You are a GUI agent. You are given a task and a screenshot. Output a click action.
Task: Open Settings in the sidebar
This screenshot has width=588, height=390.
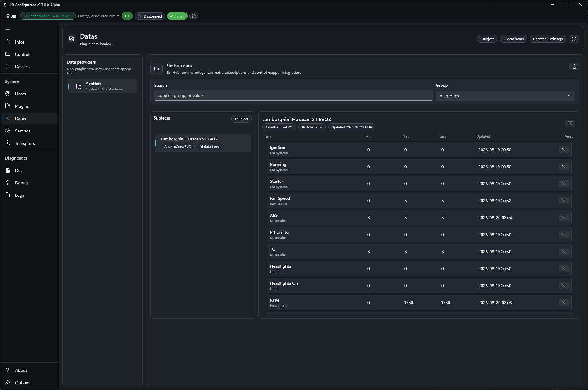coord(29,131)
